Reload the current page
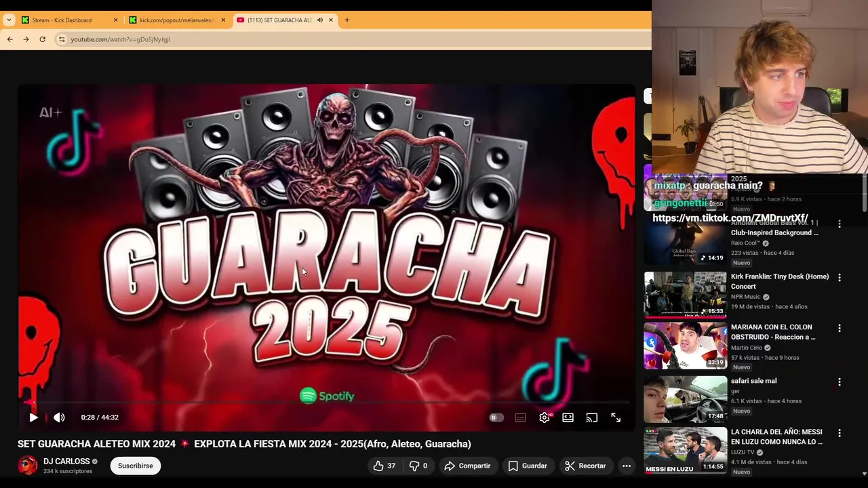Image resolution: width=868 pixels, height=488 pixels. click(42, 39)
